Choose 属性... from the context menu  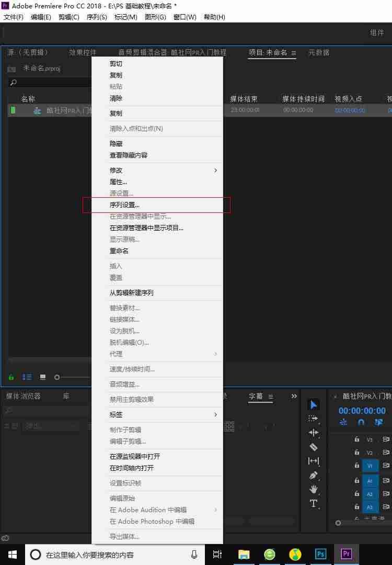click(x=157, y=182)
